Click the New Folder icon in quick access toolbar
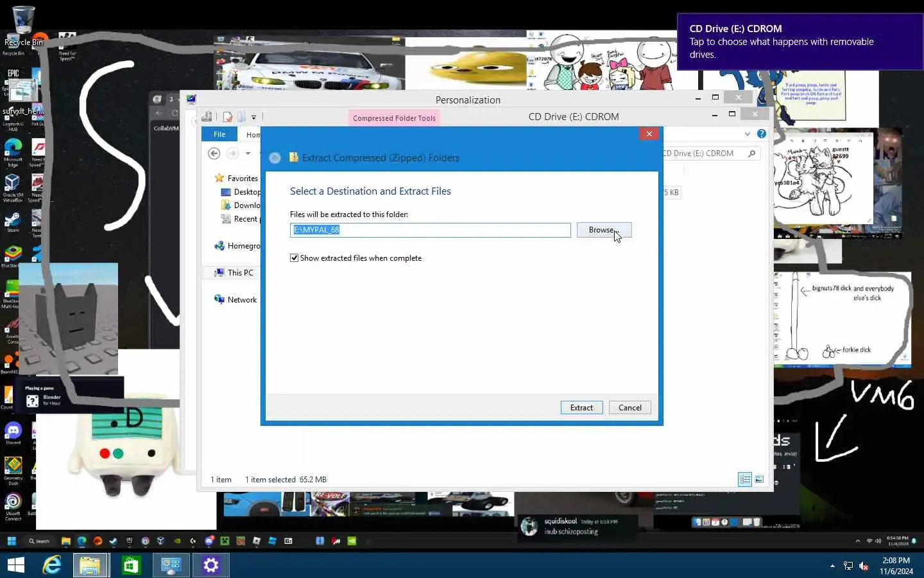 click(242, 117)
